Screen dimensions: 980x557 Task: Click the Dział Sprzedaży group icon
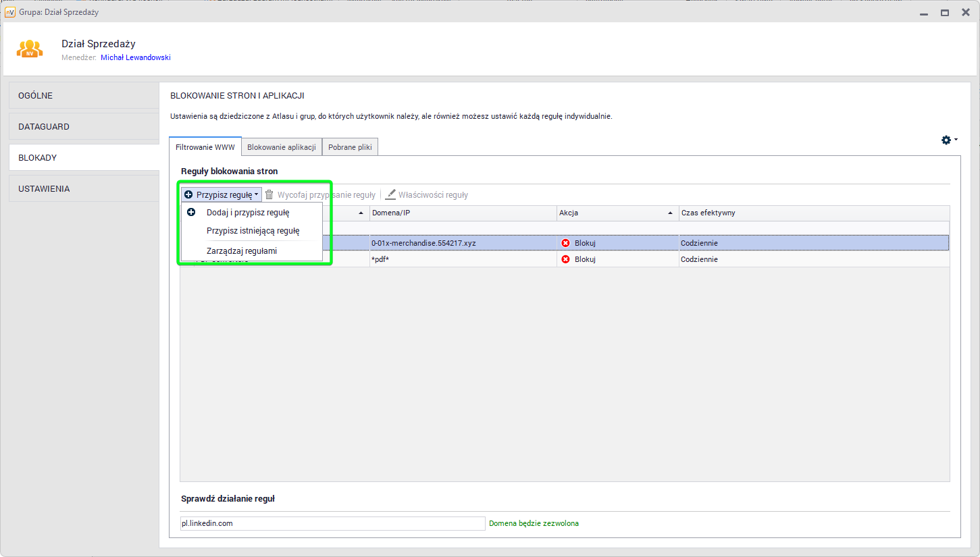pyautogui.click(x=30, y=49)
